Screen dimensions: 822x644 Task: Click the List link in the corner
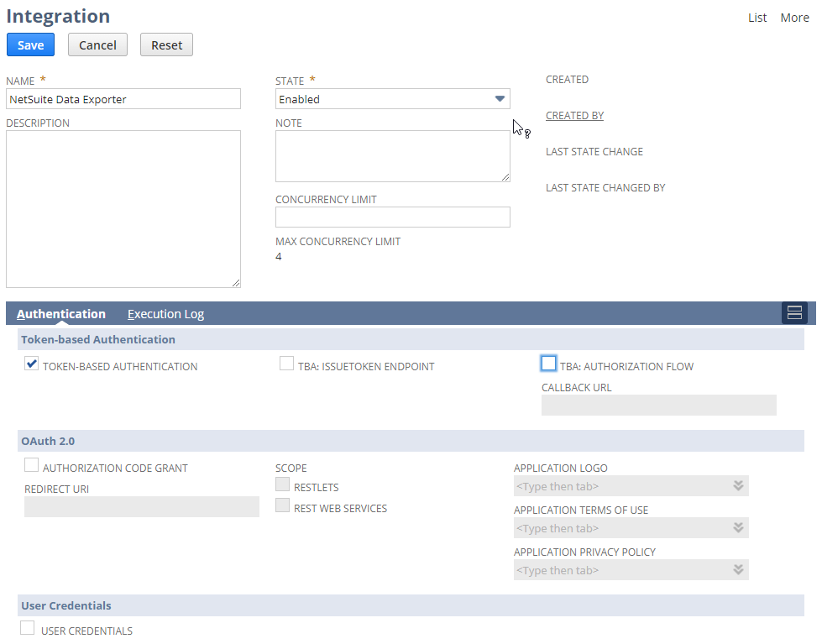click(757, 17)
